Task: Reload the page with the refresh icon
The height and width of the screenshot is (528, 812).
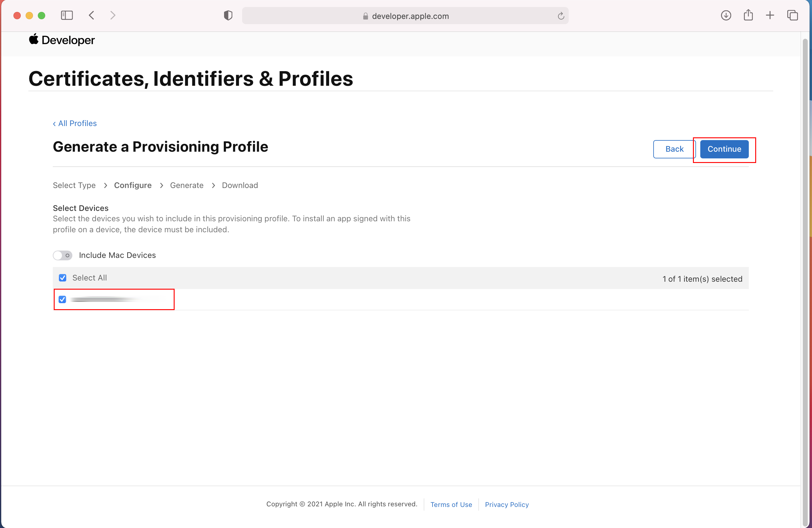Action: (560, 16)
